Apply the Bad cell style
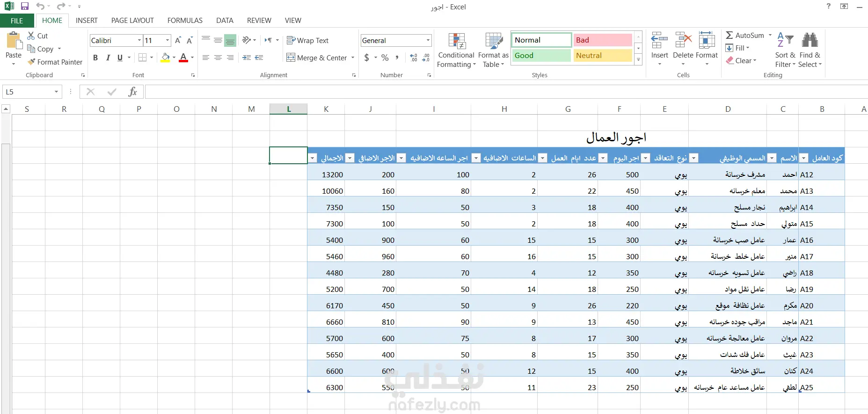This screenshot has width=868, height=414. 603,40
